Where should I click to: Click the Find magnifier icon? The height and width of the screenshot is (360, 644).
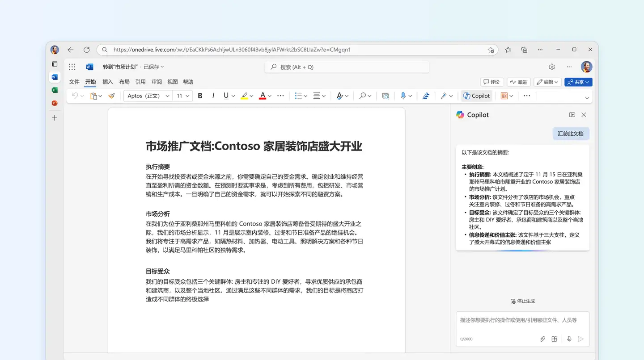point(363,96)
